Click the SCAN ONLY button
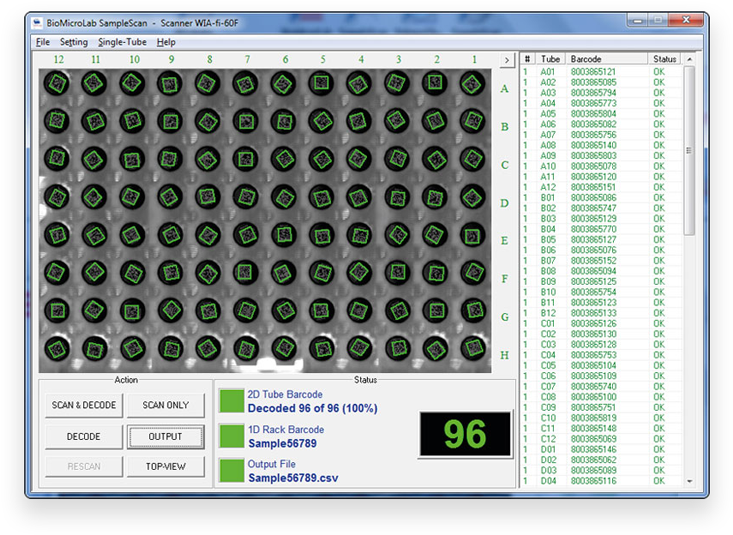733x535 pixels. 165,405
